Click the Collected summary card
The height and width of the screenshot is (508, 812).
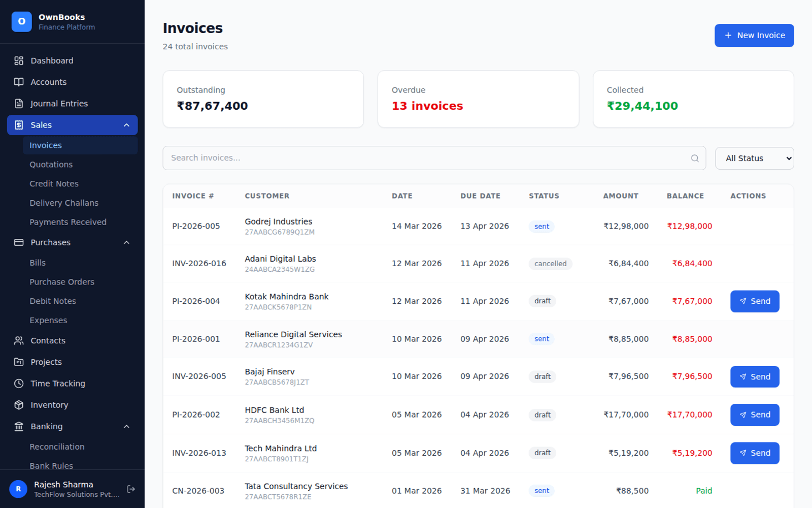pyautogui.click(x=693, y=99)
